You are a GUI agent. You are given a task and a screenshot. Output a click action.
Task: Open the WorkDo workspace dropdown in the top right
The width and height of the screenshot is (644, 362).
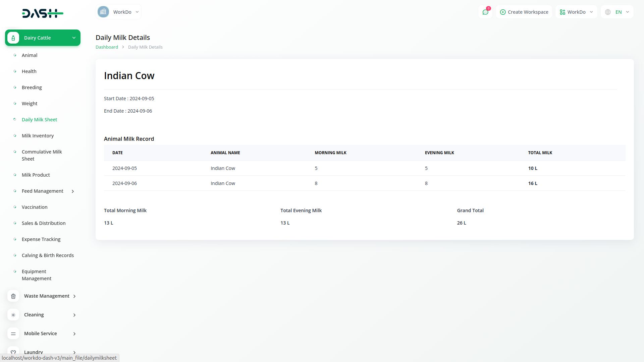coord(576,12)
